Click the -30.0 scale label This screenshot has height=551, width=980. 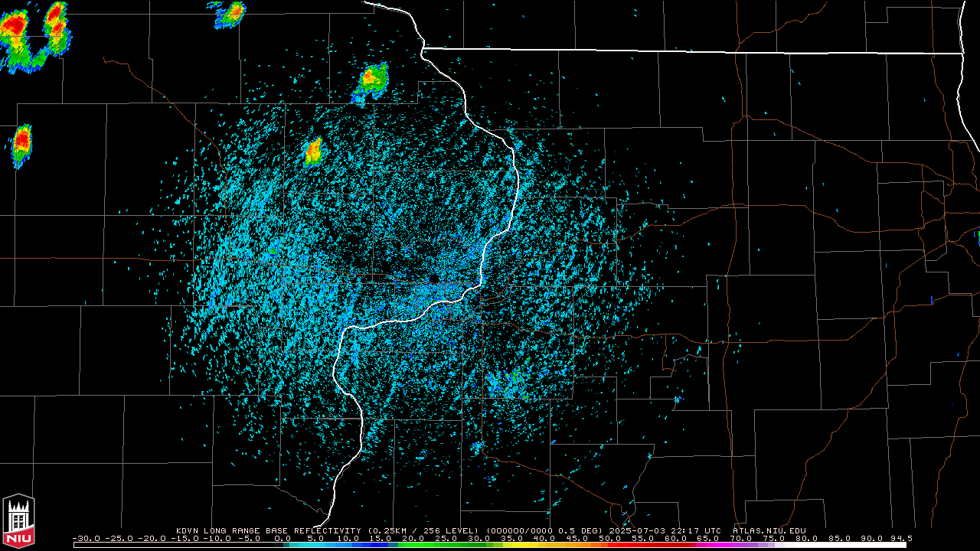click(x=87, y=539)
